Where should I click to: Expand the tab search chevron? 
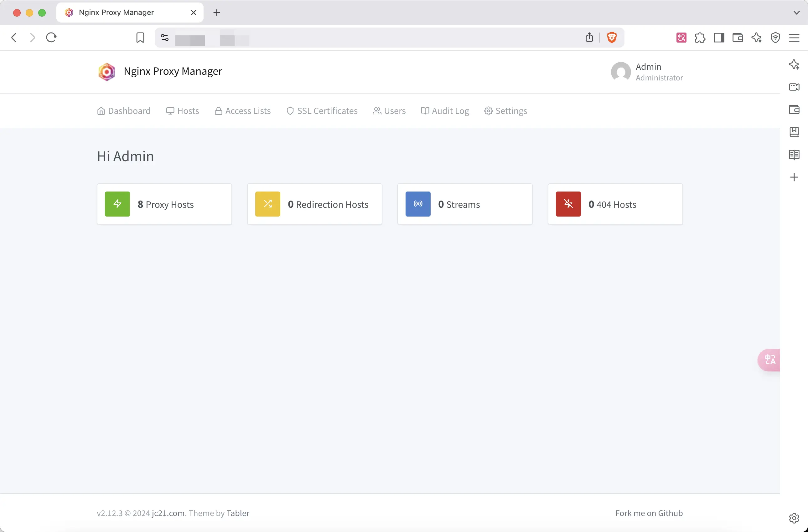tap(796, 13)
